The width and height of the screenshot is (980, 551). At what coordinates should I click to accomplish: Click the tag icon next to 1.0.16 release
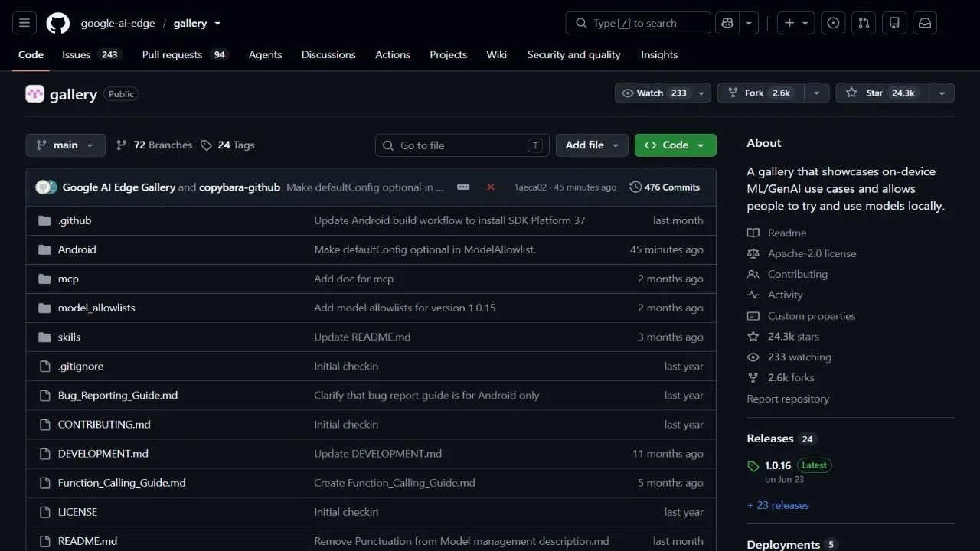pyautogui.click(x=753, y=466)
